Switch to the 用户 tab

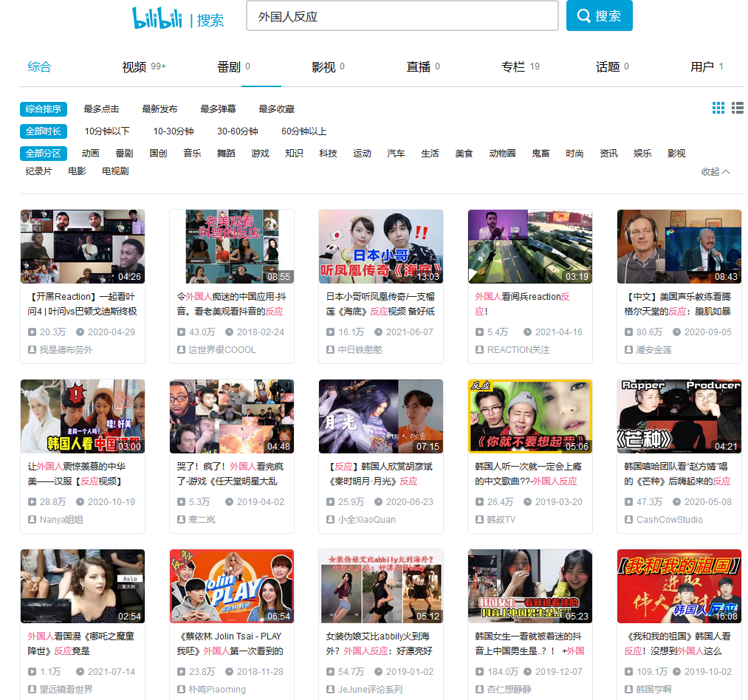pos(702,66)
